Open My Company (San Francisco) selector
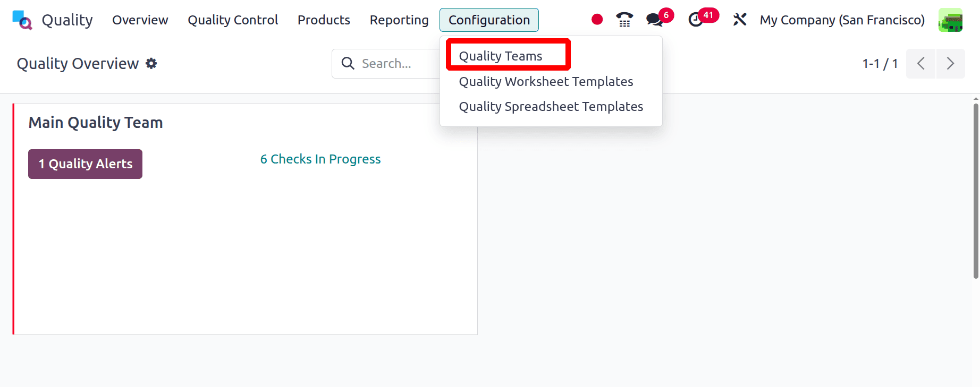980x387 pixels. 842,20
